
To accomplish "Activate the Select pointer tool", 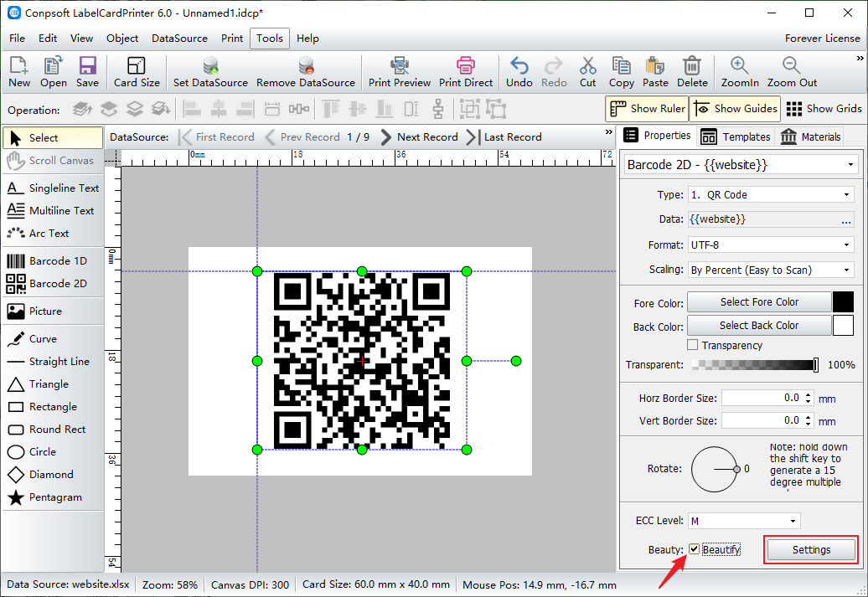I will [53, 138].
